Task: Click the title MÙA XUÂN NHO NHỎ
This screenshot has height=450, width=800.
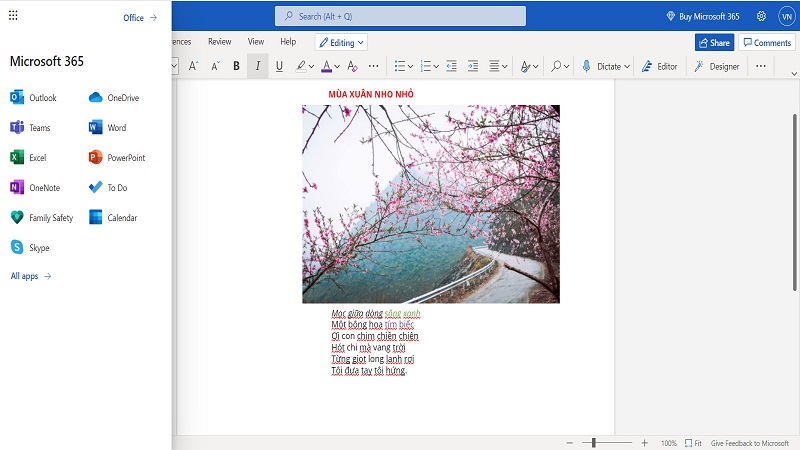Action: coord(371,94)
